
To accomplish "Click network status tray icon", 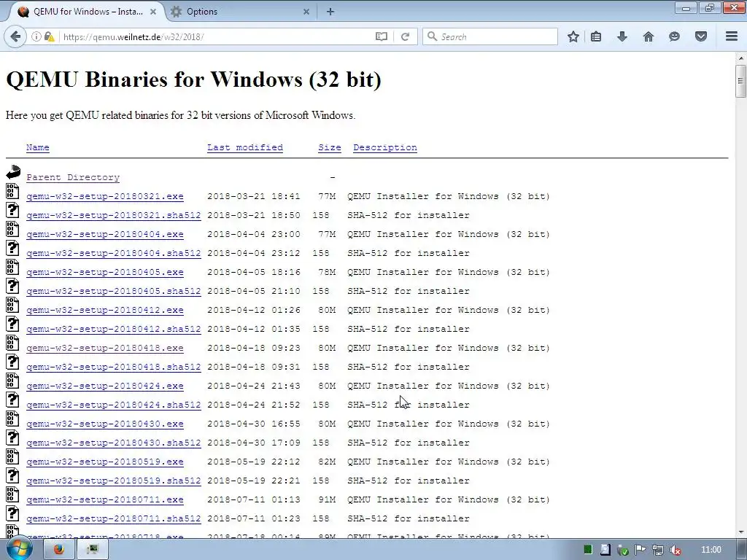I will point(658,550).
